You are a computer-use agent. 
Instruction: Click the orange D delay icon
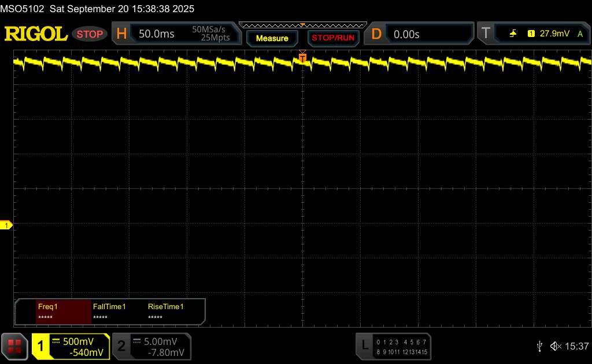tap(376, 34)
